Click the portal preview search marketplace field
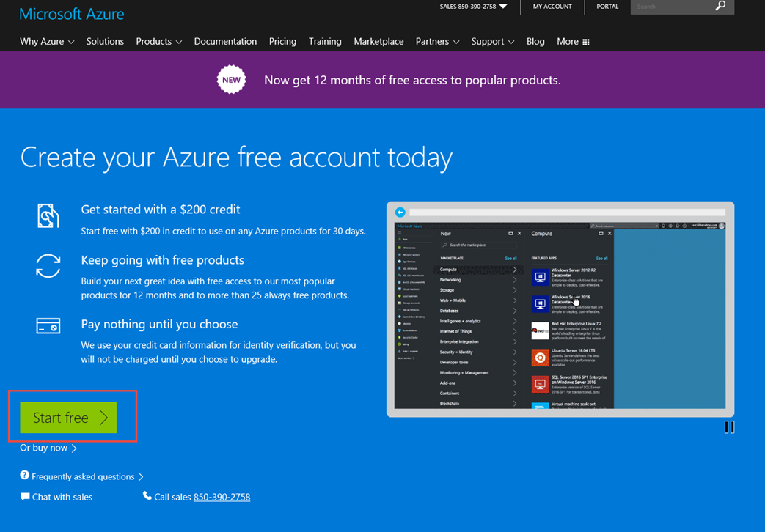This screenshot has width=765, height=532. coord(479,245)
